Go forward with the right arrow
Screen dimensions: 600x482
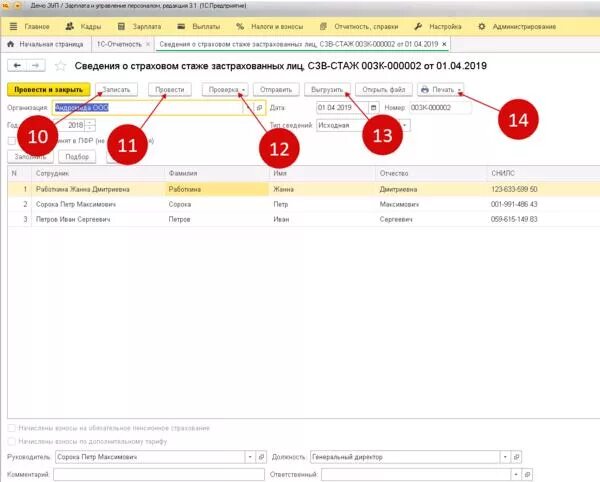click(x=36, y=65)
